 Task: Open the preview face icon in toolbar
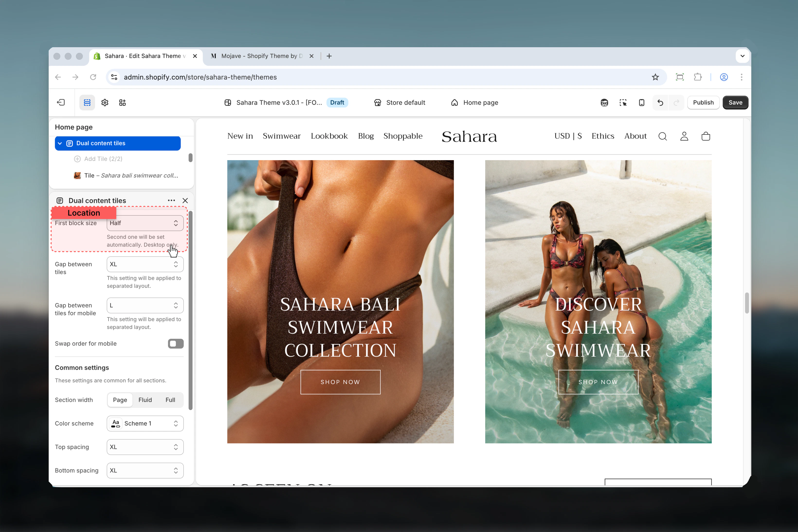604,102
